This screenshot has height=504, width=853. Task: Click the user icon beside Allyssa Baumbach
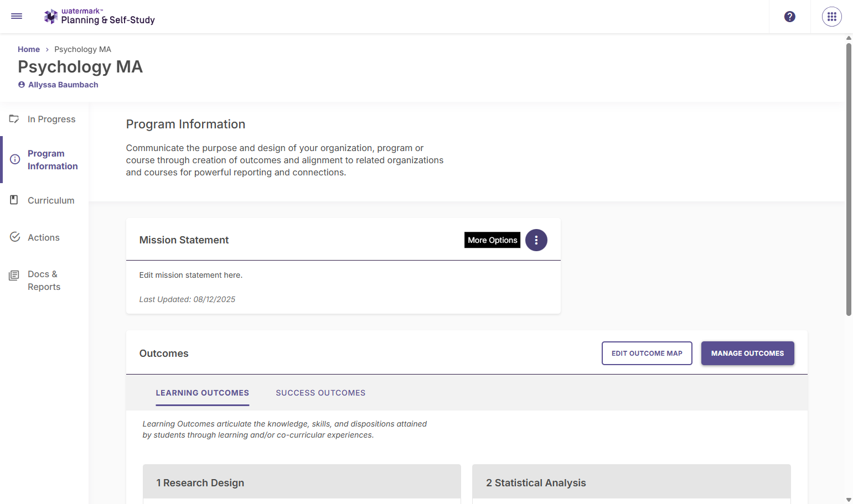point(22,85)
